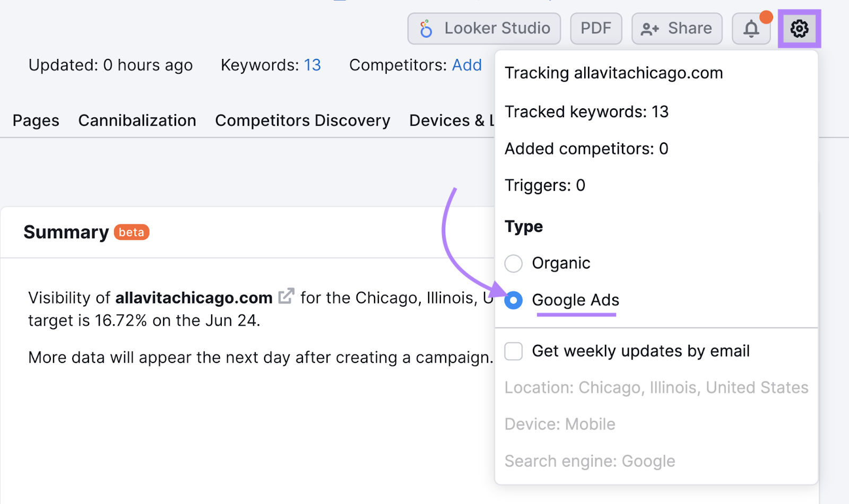Click the beta badge beside Summary
The height and width of the screenshot is (504, 849).
tap(132, 232)
